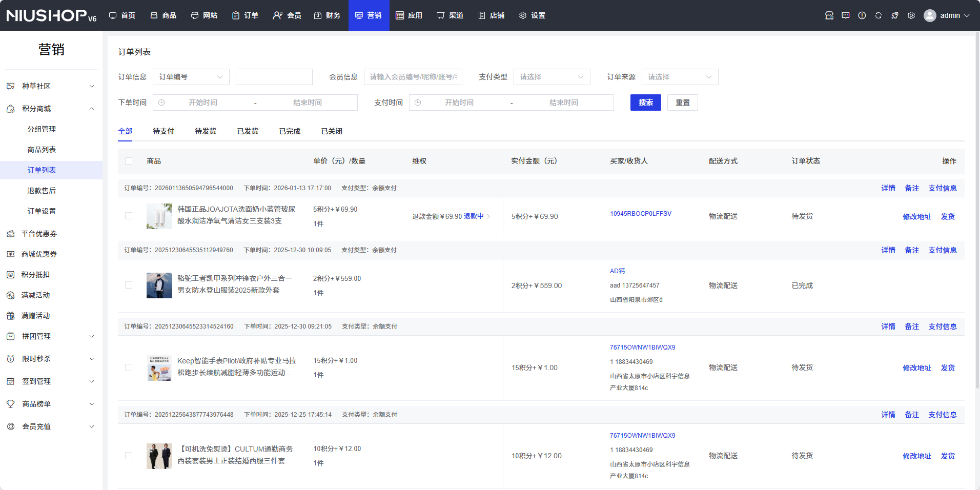Viewport: 980px width, 490px height.
Task: Click the 会员信息 input field
Action: point(413,77)
